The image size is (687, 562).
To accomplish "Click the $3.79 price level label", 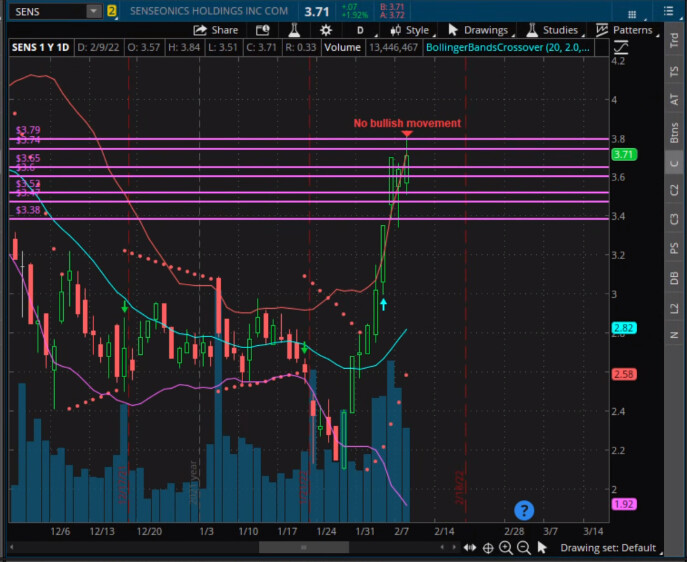I will click(28, 130).
